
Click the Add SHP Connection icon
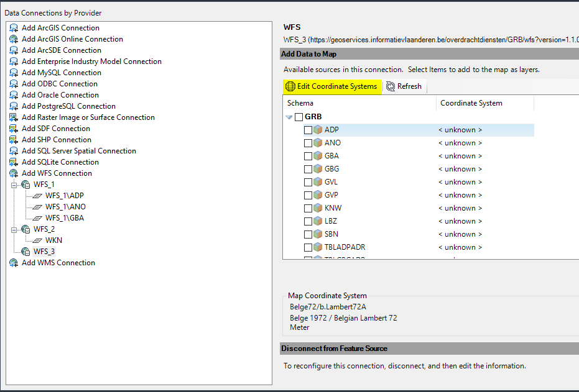pyautogui.click(x=14, y=139)
